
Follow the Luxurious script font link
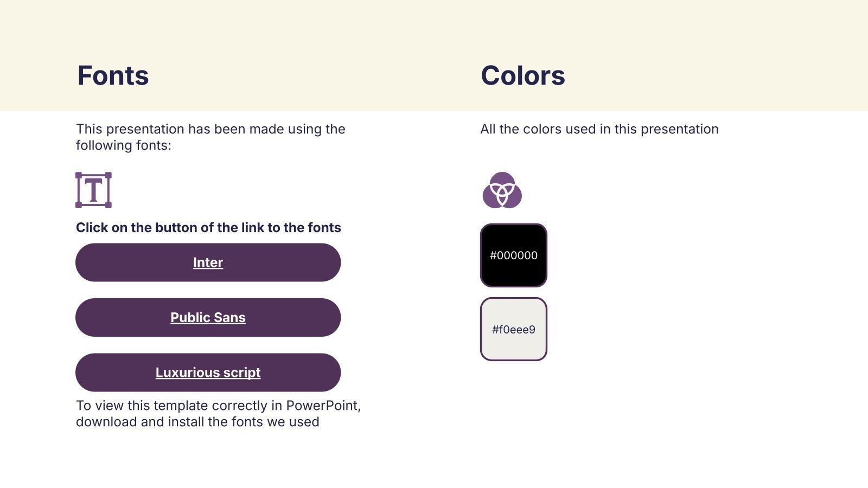[208, 373]
